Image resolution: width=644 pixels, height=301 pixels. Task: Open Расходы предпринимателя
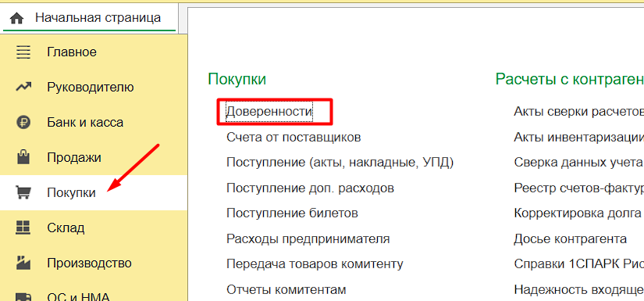point(308,239)
